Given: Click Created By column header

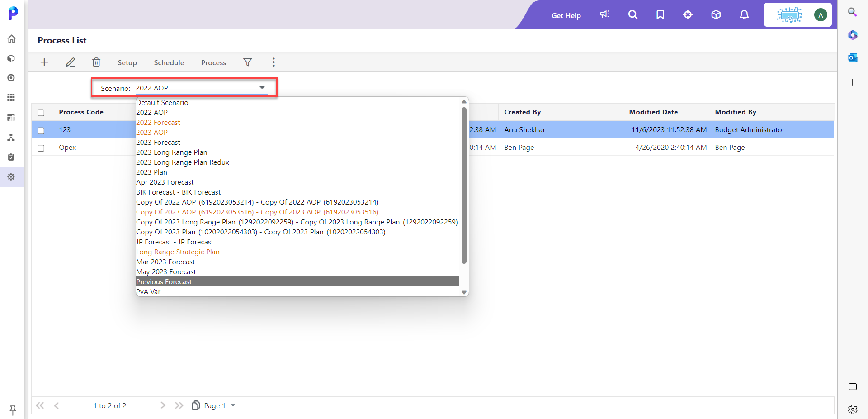Looking at the screenshot, I should tap(523, 112).
